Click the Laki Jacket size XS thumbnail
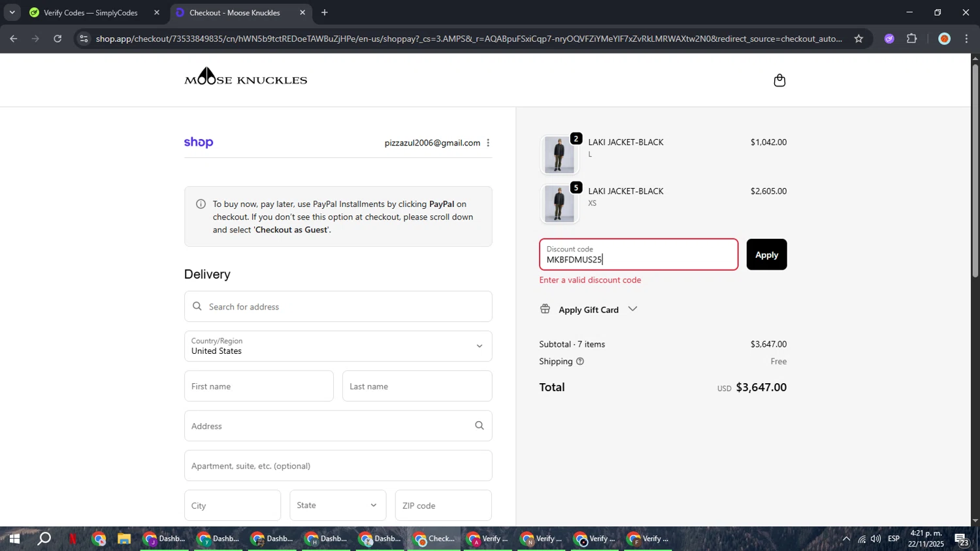The image size is (980, 551). coord(559,204)
